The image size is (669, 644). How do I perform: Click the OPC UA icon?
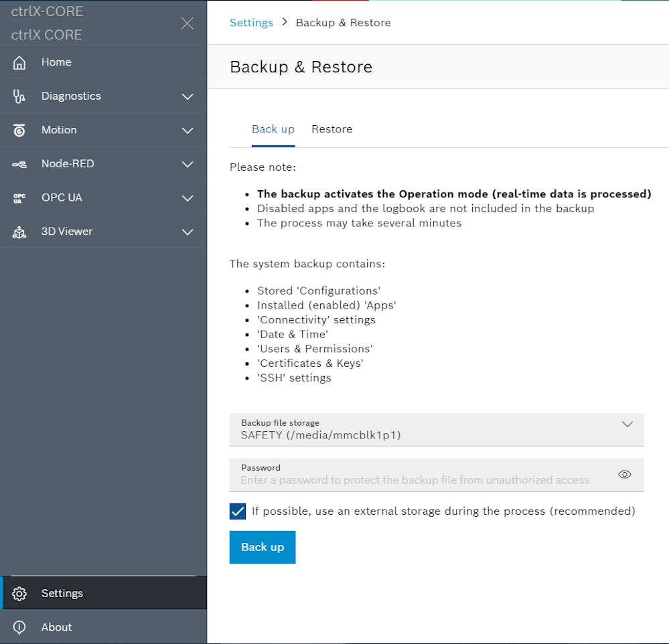click(19, 198)
